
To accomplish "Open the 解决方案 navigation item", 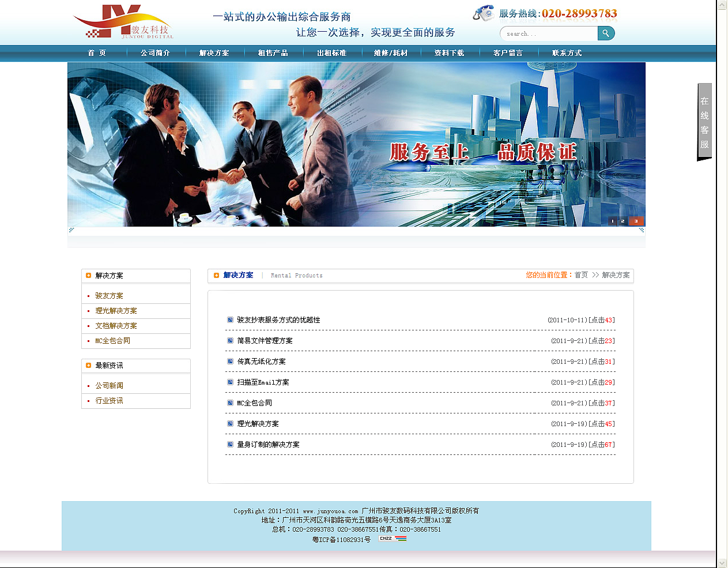I will point(214,52).
